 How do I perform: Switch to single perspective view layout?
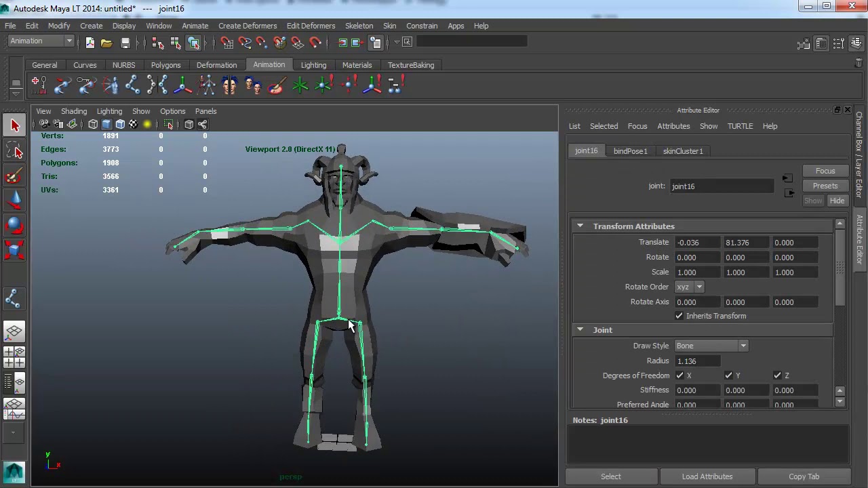(14, 332)
